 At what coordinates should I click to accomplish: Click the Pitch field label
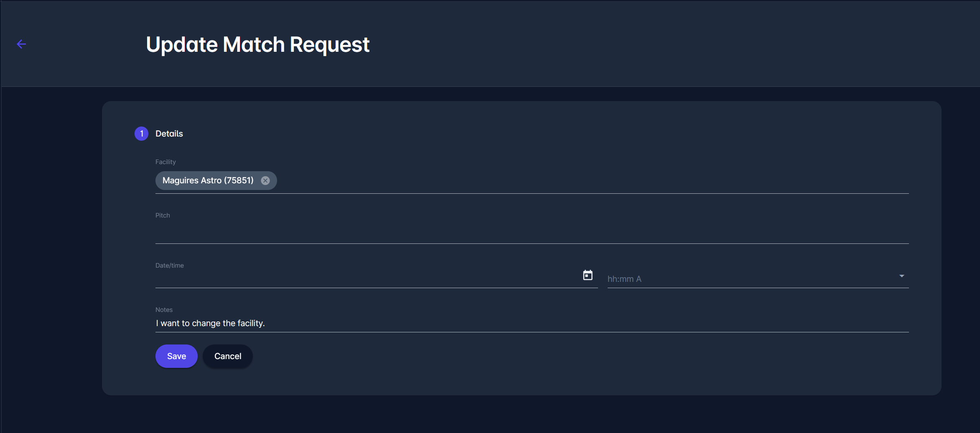[x=163, y=215]
